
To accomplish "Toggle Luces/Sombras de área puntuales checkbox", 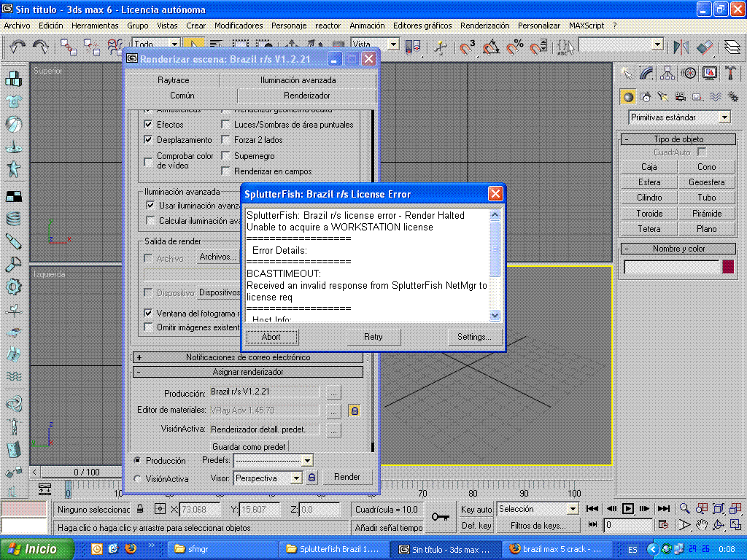I will click(x=225, y=124).
